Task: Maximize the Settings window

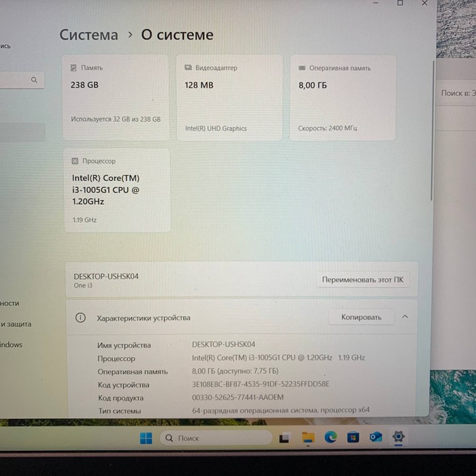Action: (400, 3)
